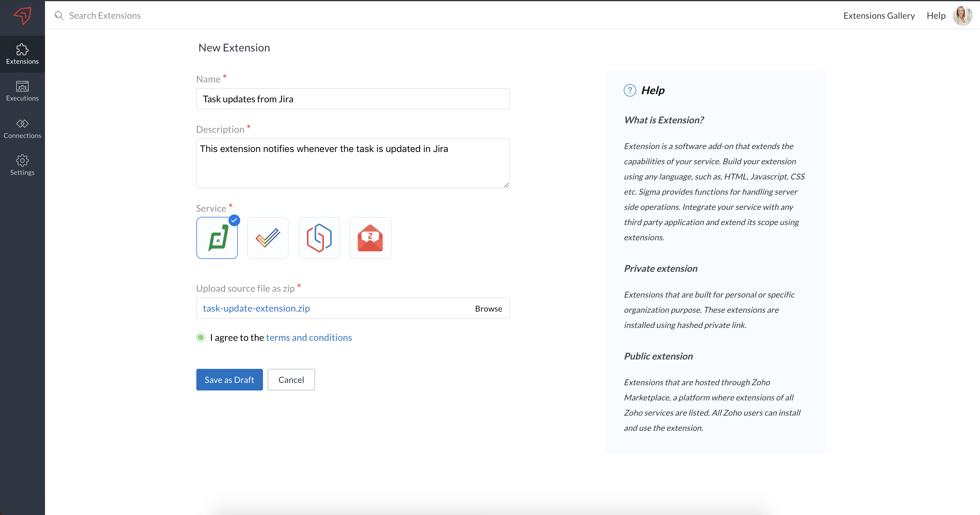Open Extensions Gallery from top bar
980x515 pixels.
[x=878, y=15]
